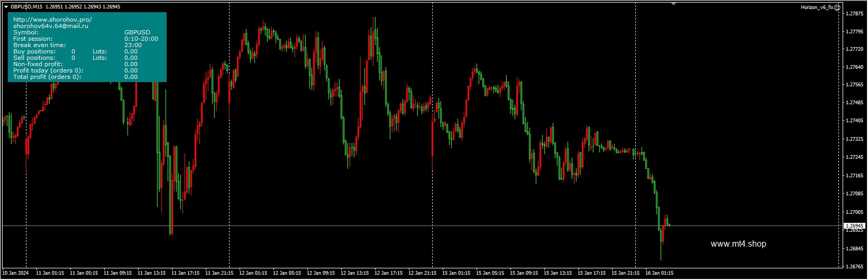Click the shorohov64v.64@mail.ru email text
This screenshot has height=280, width=868.
[51, 26]
